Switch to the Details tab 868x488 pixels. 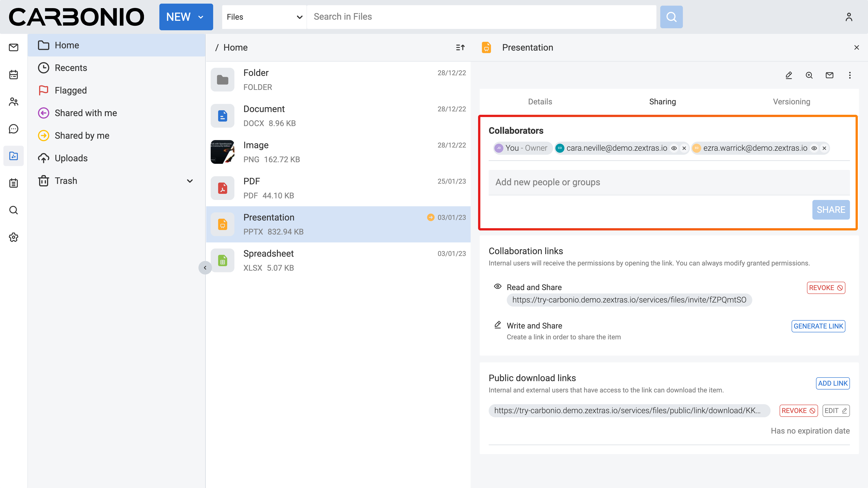(x=540, y=102)
